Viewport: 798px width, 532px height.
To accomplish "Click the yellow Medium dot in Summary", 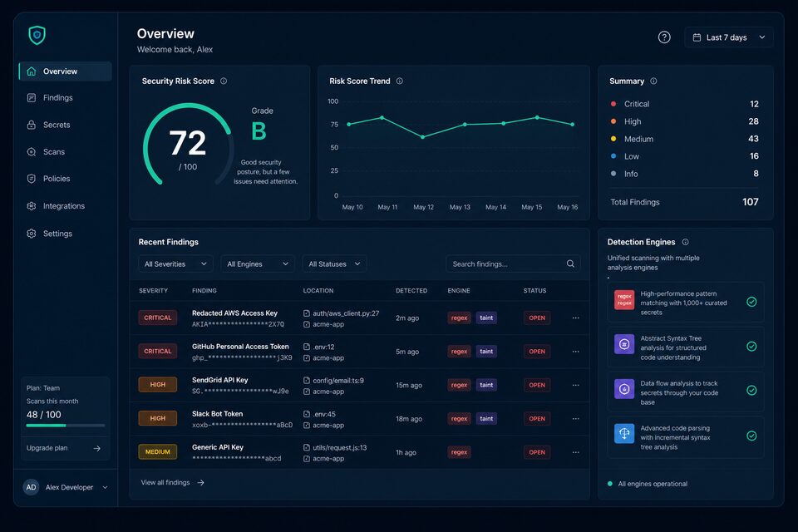I will 613,139.
